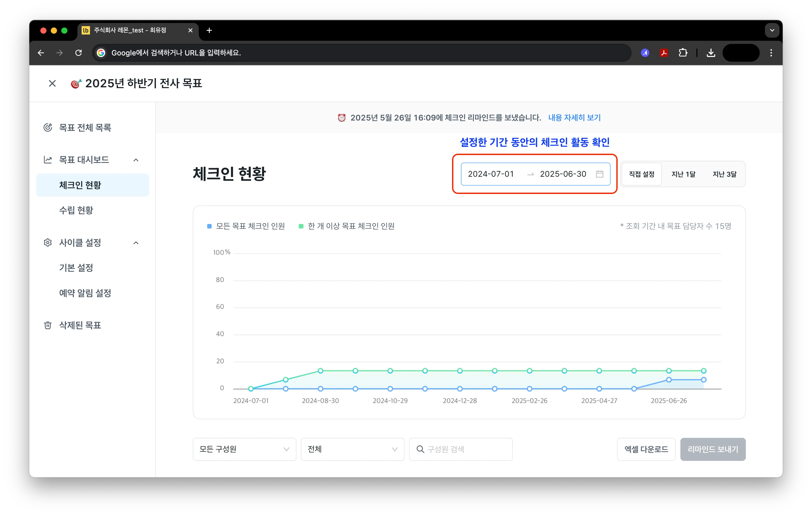Select 지난 3달 period option
812x516 pixels.
coord(724,174)
